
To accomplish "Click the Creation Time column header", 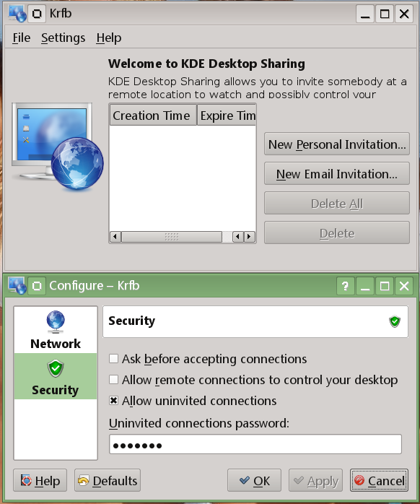I will click(153, 116).
